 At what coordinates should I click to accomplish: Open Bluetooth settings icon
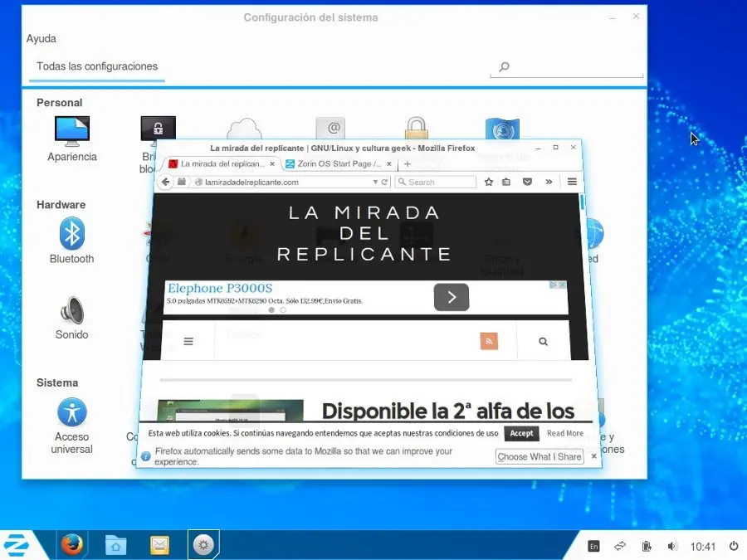pos(72,241)
